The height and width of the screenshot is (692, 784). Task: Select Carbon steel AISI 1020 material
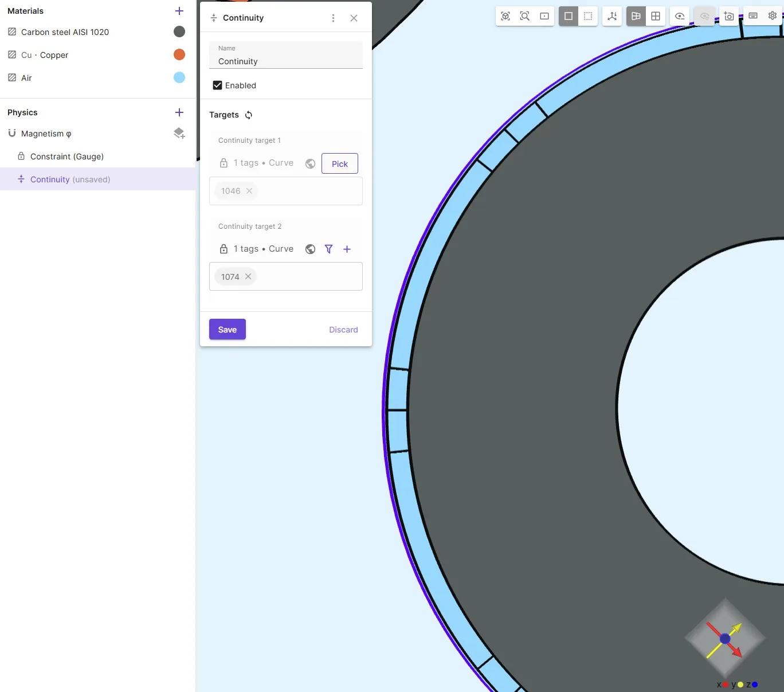click(65, 32)
